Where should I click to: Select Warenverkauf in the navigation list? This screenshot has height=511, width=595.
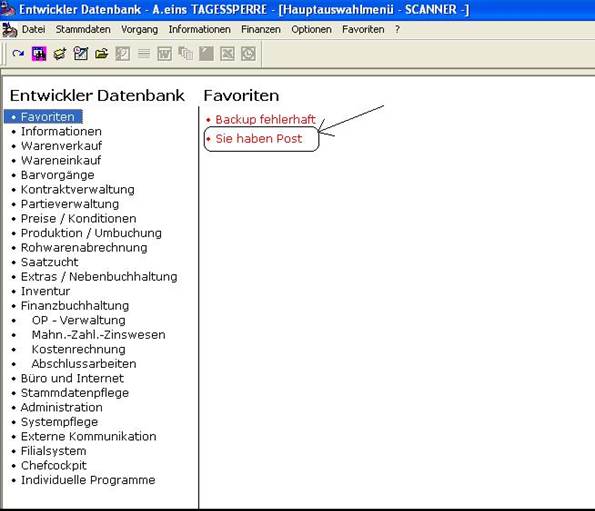[61, 146]
